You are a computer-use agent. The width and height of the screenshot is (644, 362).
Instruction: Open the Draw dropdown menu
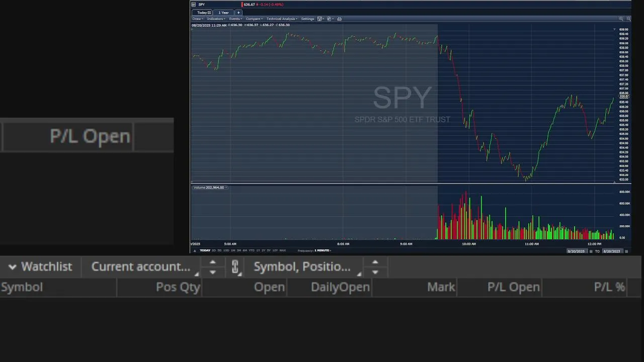click(x=197, y=19)
